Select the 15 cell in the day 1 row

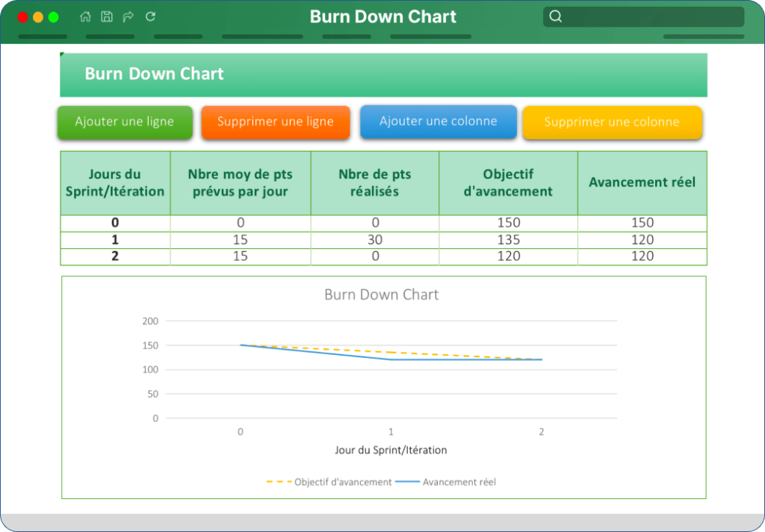pyautogui.click(x=241, y=240)
